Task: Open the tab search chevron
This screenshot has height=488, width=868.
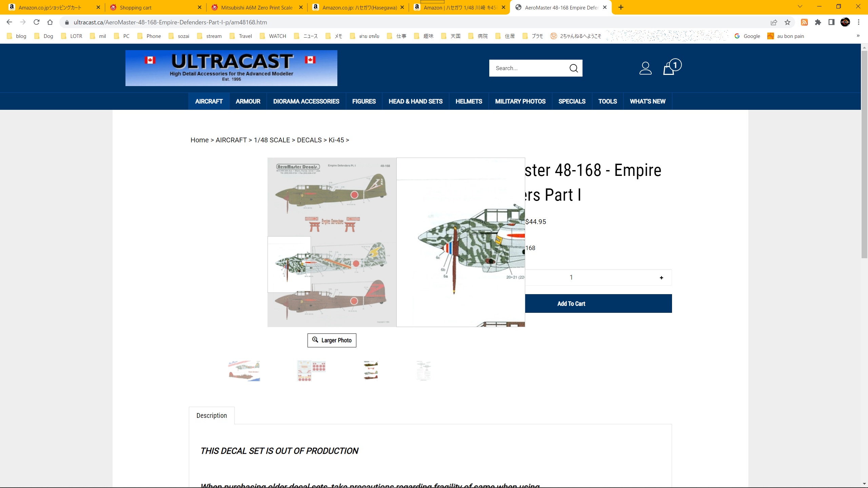Action: coord(800,6)
